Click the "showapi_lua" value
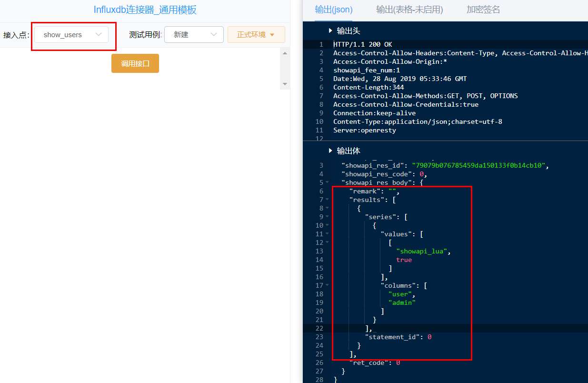This screenshot has height=383, width=588. pyautogui.click(x=421, y=251)
